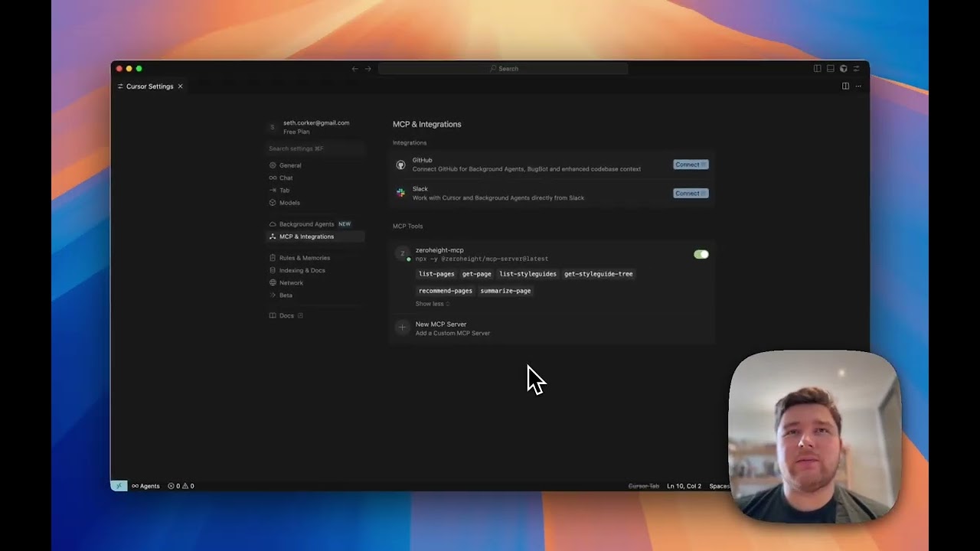Viewport: 980px width, 551px height.
Task: Toggle the bottom panel layout icon
Action: [830, 69]
